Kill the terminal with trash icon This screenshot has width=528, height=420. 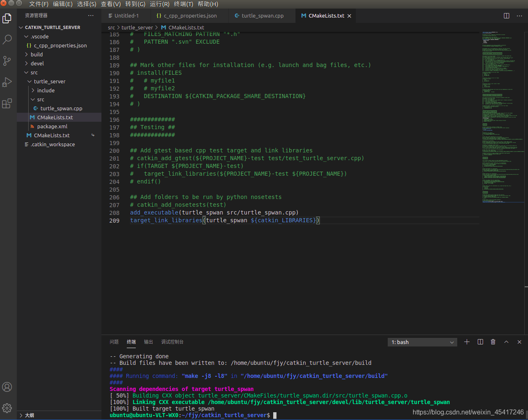pyautogui.click(x=493, y=342)
